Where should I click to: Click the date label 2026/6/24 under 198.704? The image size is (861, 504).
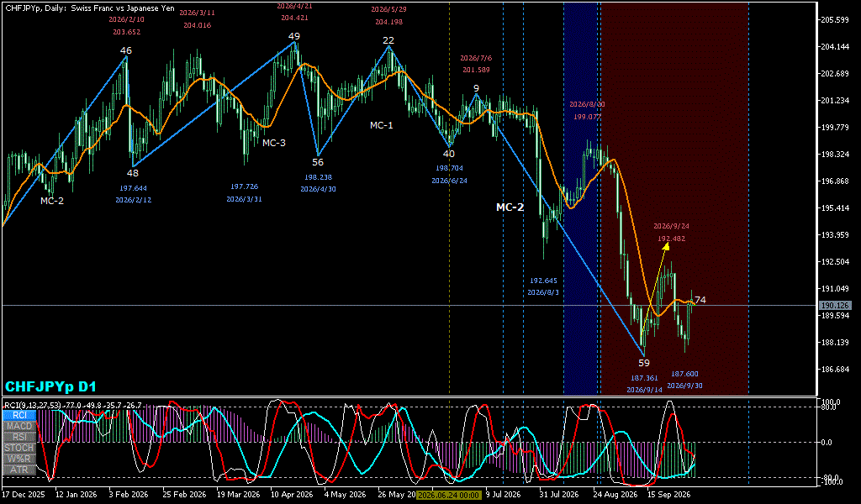click(449, 181)
